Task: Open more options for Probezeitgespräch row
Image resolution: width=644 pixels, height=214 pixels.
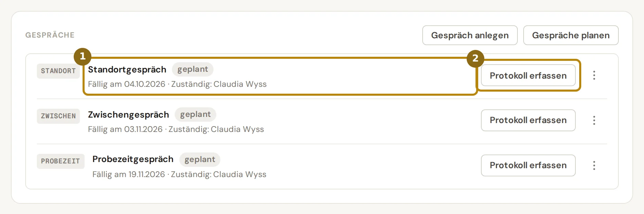Action: point(594,165)
